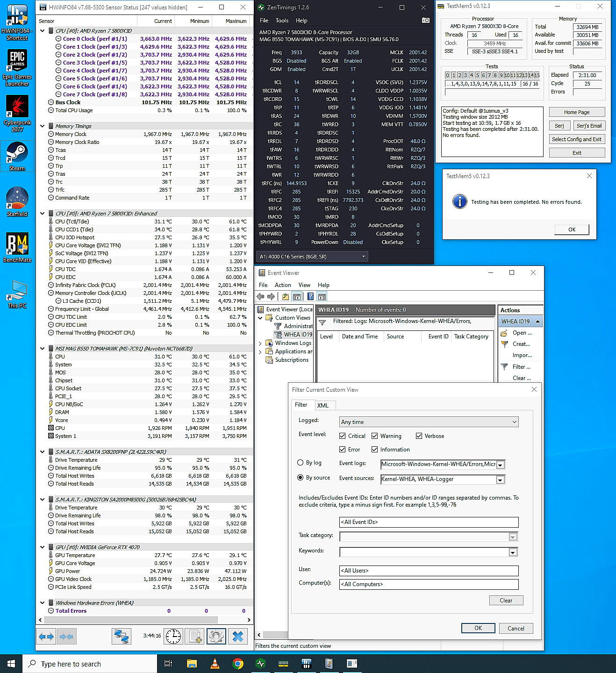The height and width of the screenshot is (673, 616).
Task: Click TestMem5 Home Page button
Action: [x=577, y=112]
